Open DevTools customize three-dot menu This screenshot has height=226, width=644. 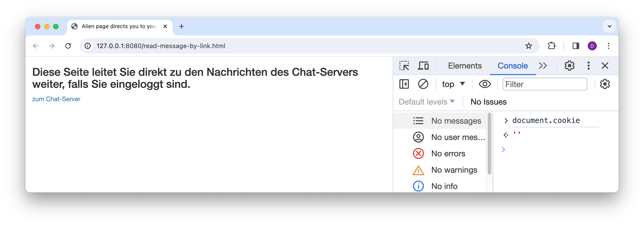point(588,66)
